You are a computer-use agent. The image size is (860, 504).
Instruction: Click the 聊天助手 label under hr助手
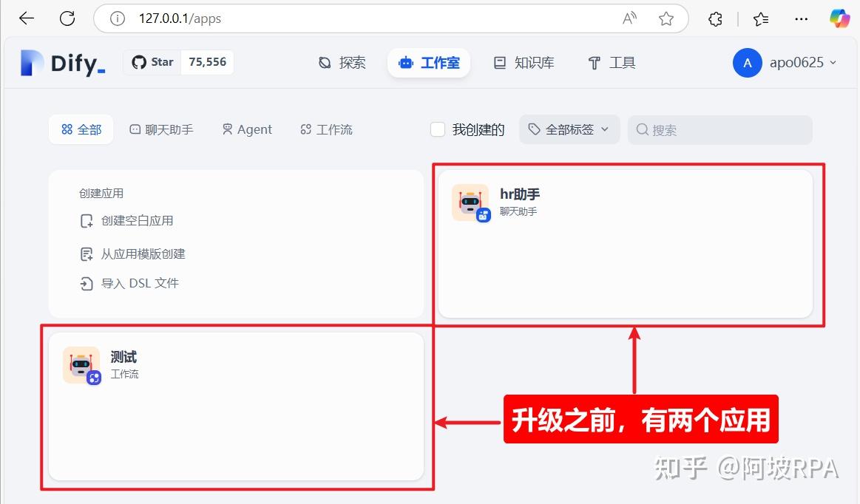pos(518,211)
